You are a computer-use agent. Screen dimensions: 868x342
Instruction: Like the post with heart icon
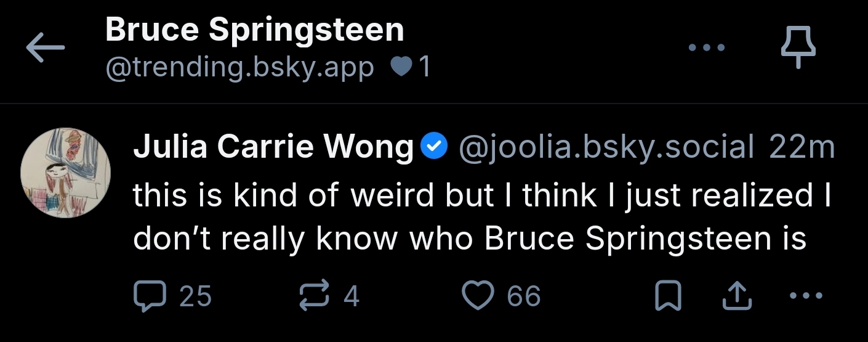(x=479, y=296)
